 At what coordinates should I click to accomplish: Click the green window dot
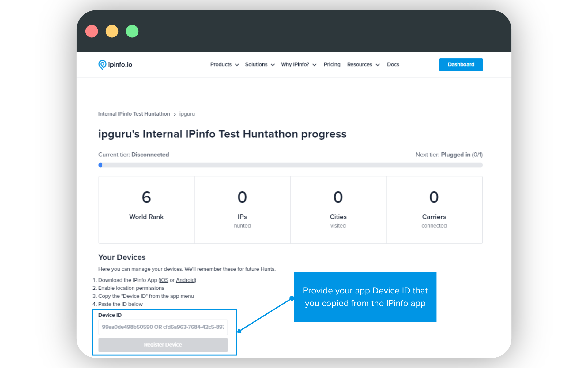pyautogui.click(x=132, y=31)
